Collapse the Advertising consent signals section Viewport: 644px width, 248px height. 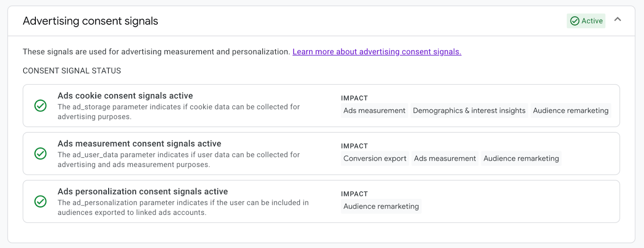(x=617, y=19)
